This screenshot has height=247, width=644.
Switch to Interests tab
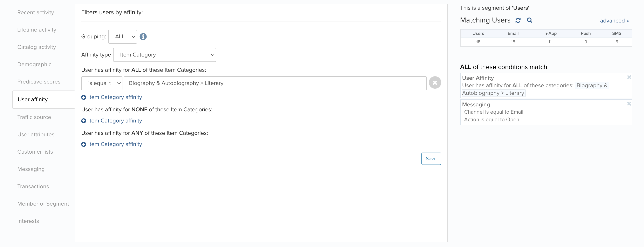(28, 221)
